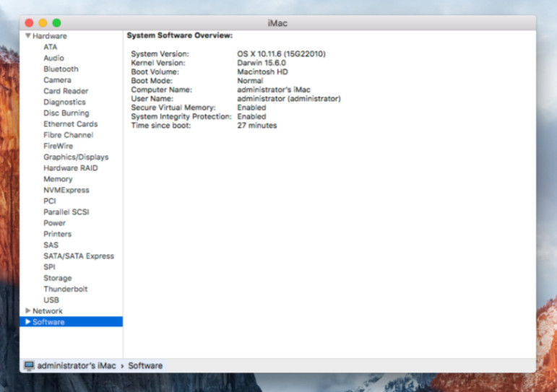Select PCI in the hardware list
This screenshot has height=392, width=557.
click(x=49, y=201)
